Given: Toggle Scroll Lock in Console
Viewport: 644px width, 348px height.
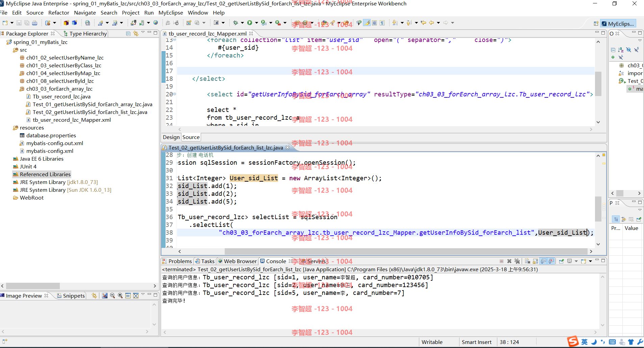Looking at the screenshot, I should [x=535, y=261].
